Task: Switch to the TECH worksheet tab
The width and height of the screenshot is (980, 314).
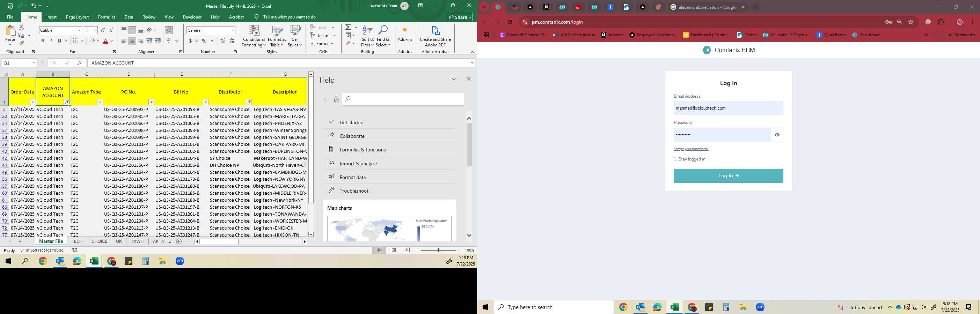Action: pyautogui.click(x=77, y=241)
